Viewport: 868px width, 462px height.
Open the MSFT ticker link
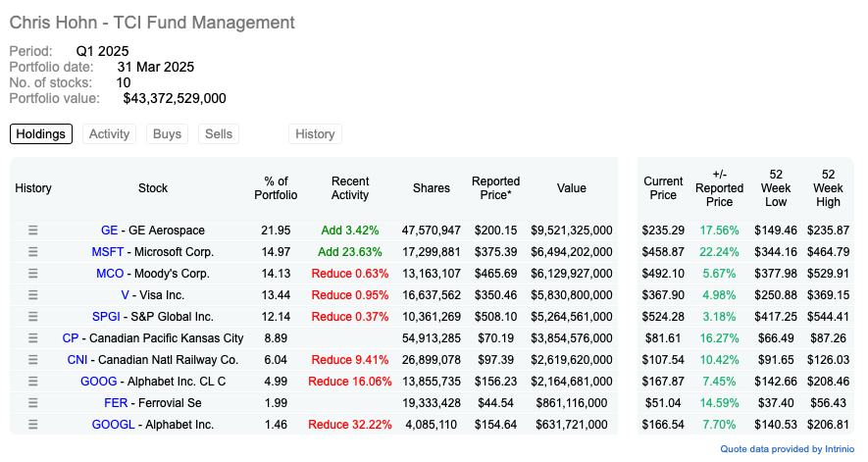pyautogui.click(x=107, y=252)
